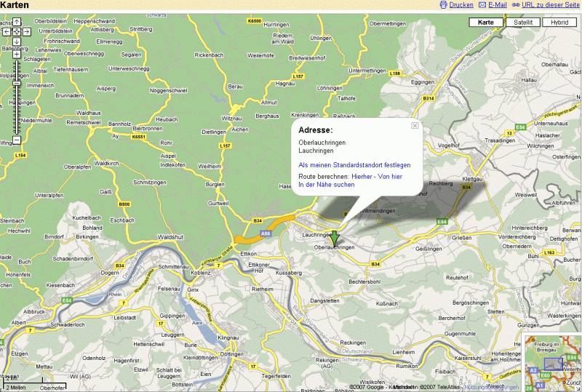Zoom in with the plus button

[x=17, y=55]
